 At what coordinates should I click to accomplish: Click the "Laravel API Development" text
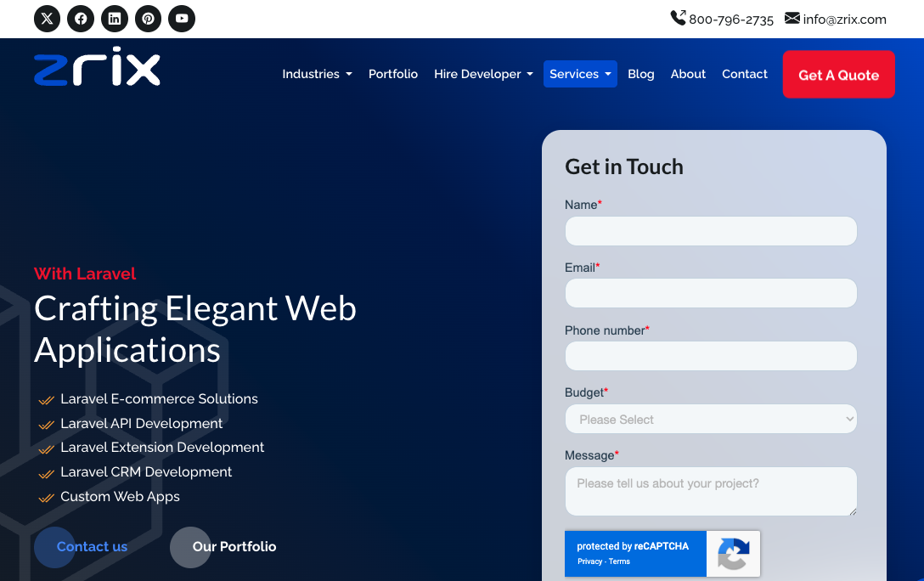click(142, 424)
